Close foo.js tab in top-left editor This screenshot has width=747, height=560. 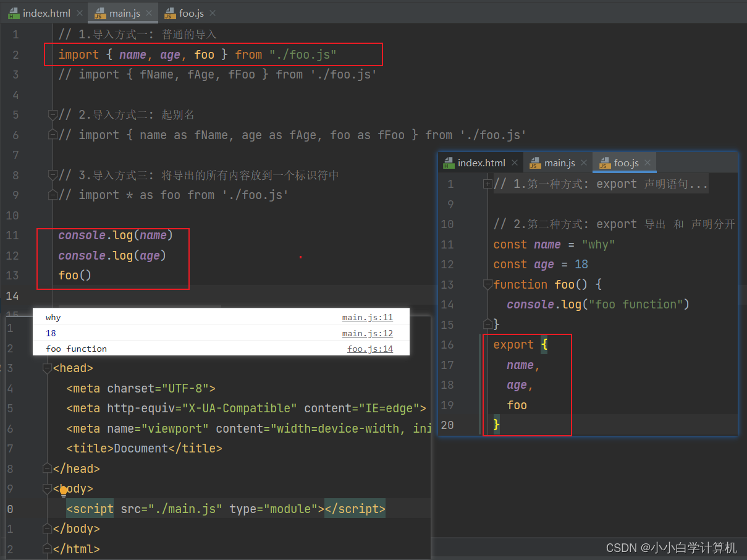[x=212, y=13]
